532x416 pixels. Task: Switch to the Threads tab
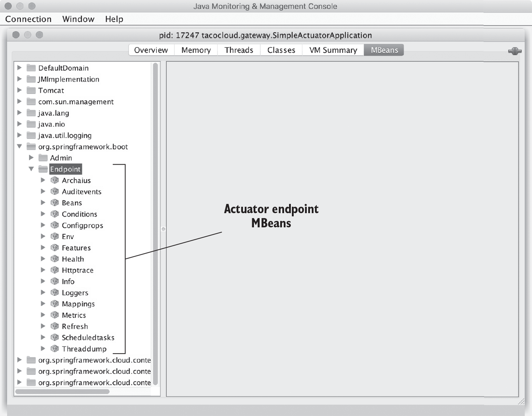pos(239,50)
